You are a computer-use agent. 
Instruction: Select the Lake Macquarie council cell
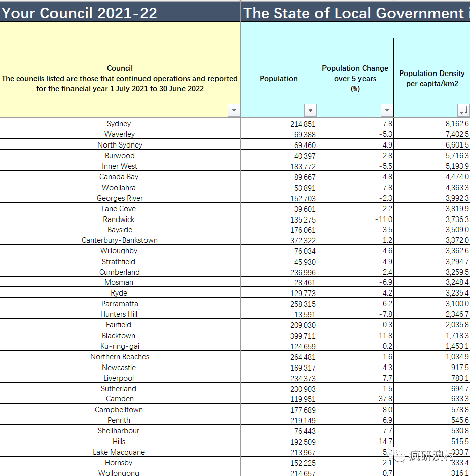[x=120, y=452]
